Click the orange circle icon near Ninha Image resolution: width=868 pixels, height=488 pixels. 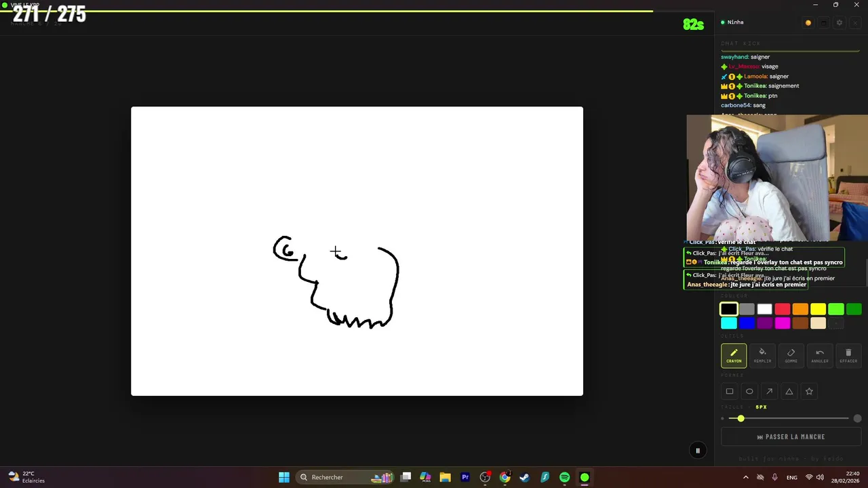[x=808, y=22]
